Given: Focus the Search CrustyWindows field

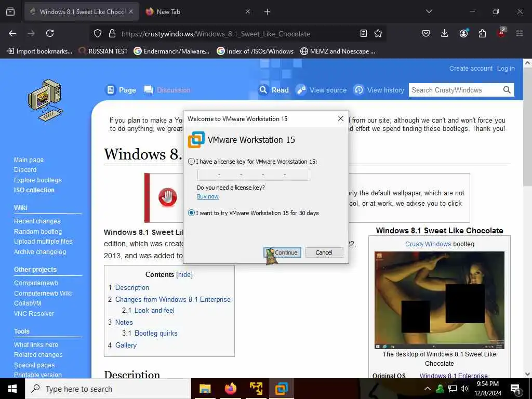Looking at the screenshot, I should click(455, 90).
